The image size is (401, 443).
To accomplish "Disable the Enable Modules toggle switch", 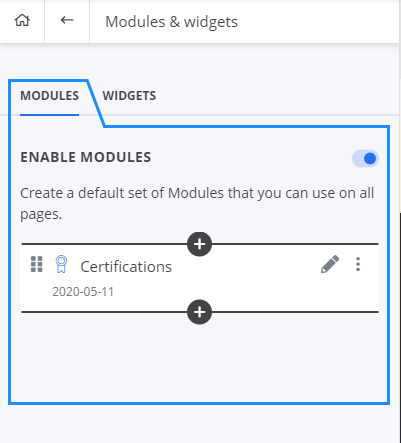I will [365, 158].
